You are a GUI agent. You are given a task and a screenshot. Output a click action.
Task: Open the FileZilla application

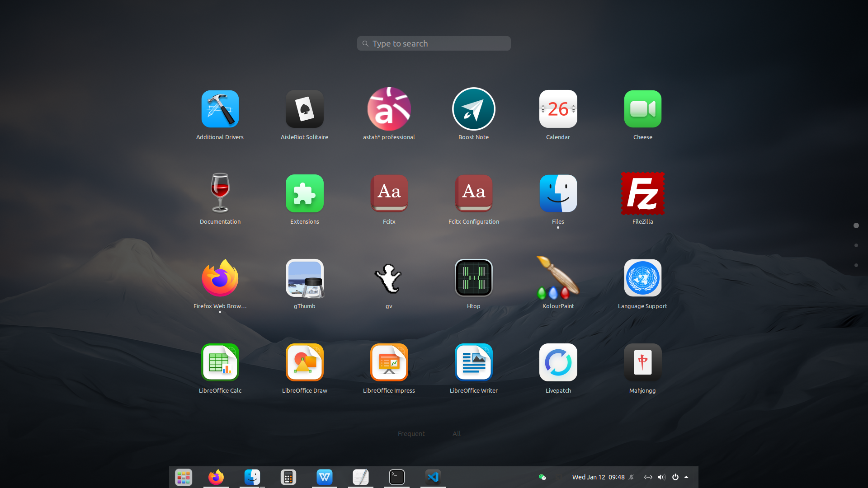pos(642,193)
